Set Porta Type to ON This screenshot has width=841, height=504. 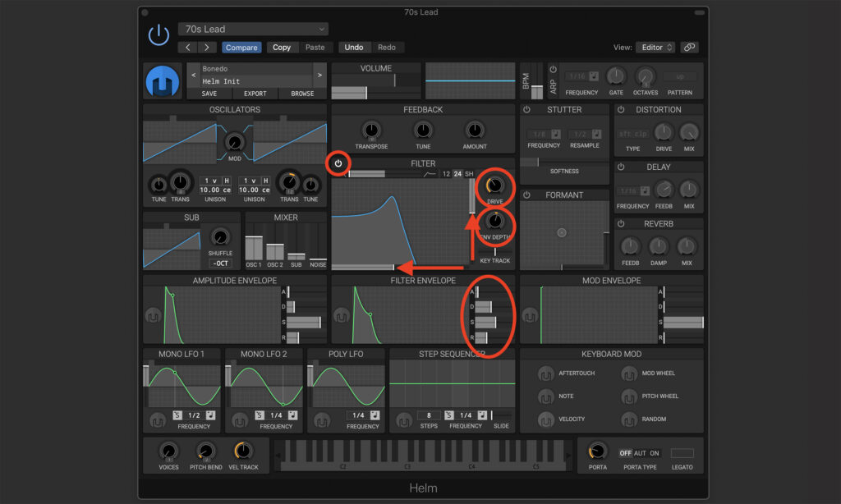655,453
